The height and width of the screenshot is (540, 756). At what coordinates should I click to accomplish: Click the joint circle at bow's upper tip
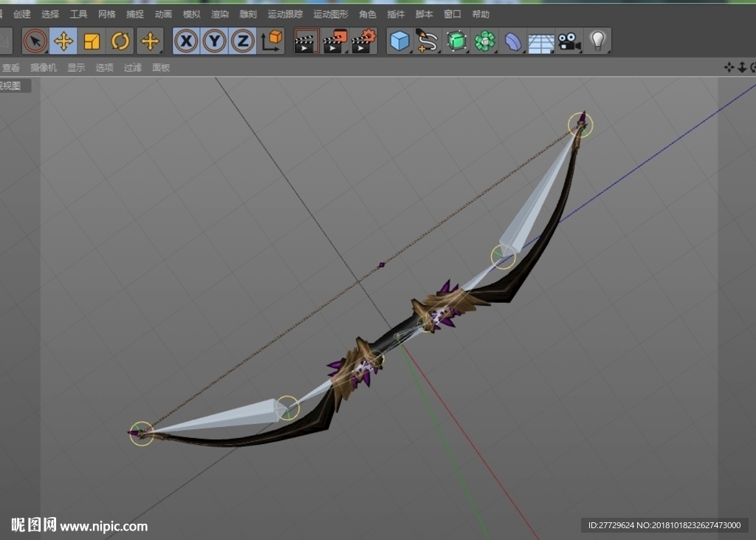click(580, 125)
